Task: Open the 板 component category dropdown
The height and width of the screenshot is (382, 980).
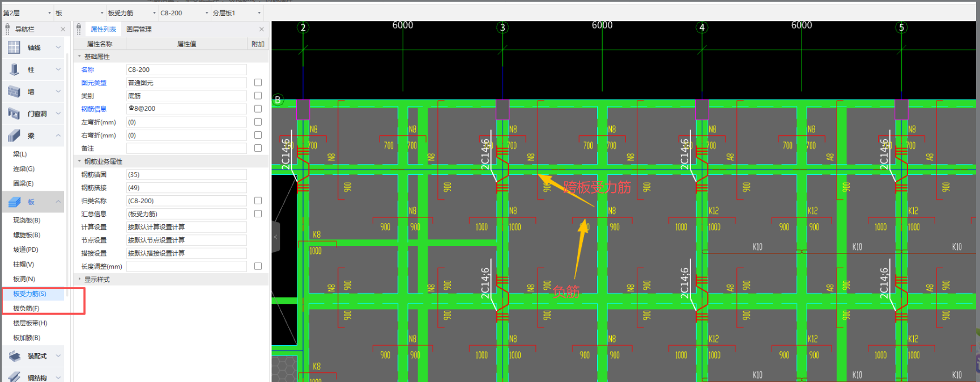Action: click(102, 13)
